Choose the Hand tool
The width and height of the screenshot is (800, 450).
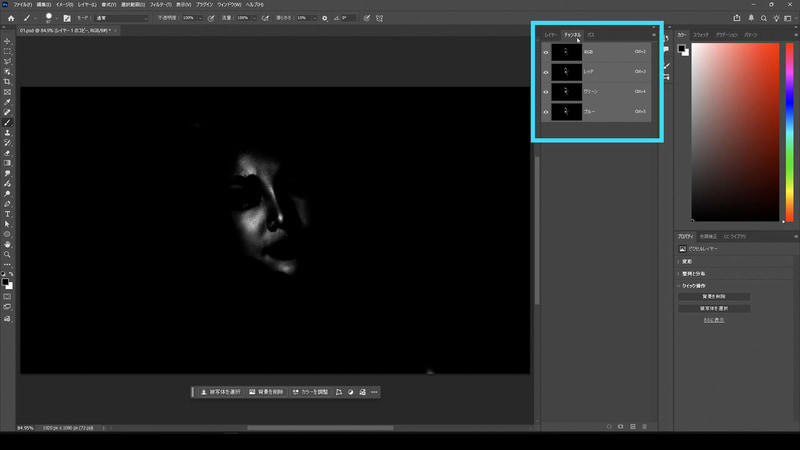coord(7,244)
